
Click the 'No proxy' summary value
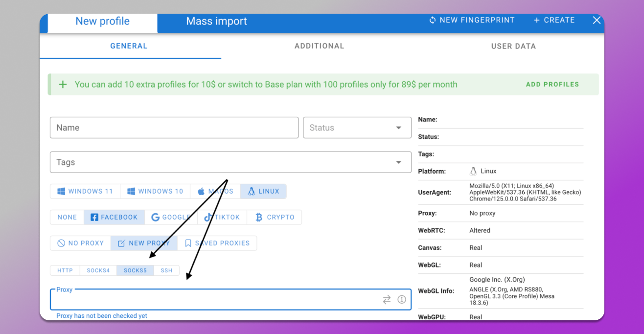pos(483,213)
